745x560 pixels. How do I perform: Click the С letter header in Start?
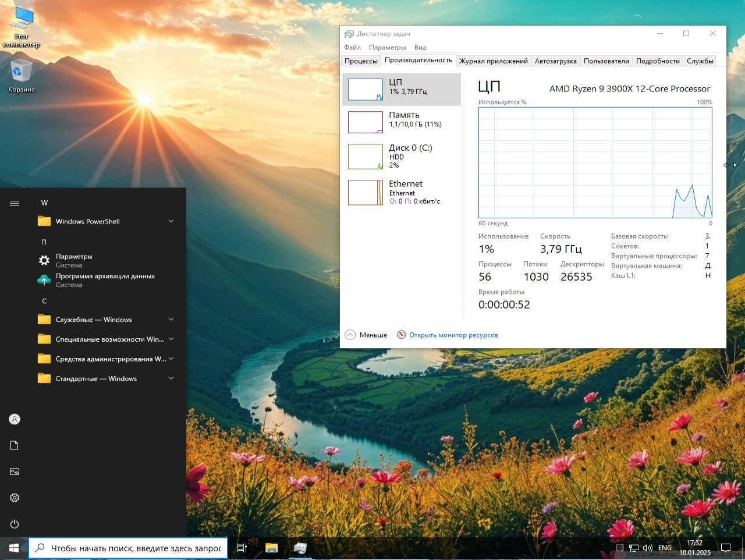[x=44, y=301]
